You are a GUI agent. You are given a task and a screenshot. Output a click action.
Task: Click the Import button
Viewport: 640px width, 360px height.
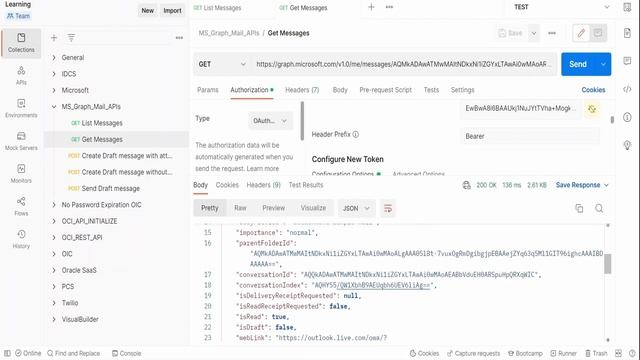pyautogui.click(x=172, y=11)
